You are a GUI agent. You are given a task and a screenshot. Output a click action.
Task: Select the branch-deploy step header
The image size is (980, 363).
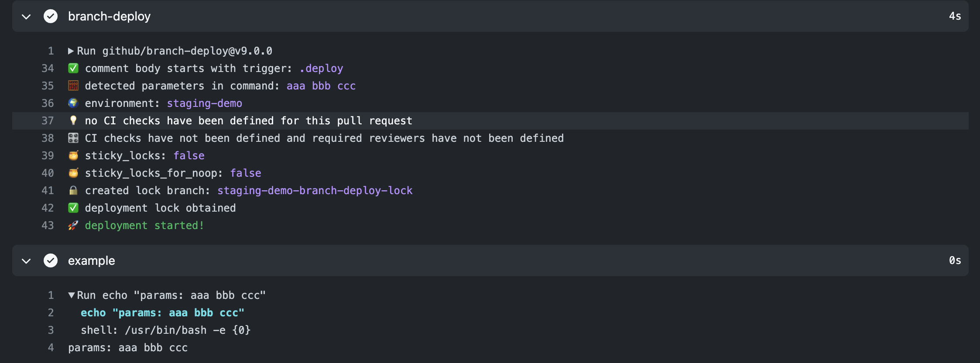point(109,17)
